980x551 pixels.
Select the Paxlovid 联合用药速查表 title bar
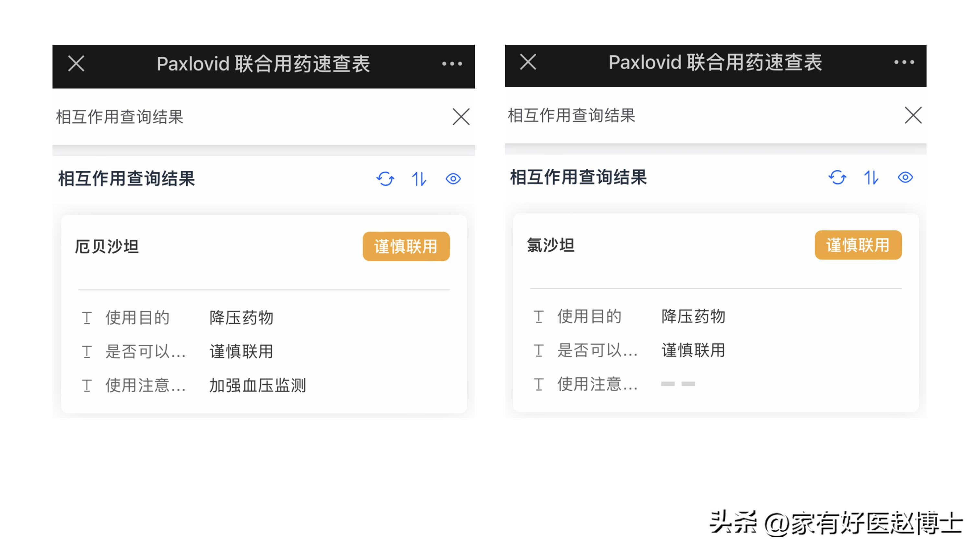tap(264, 64)
